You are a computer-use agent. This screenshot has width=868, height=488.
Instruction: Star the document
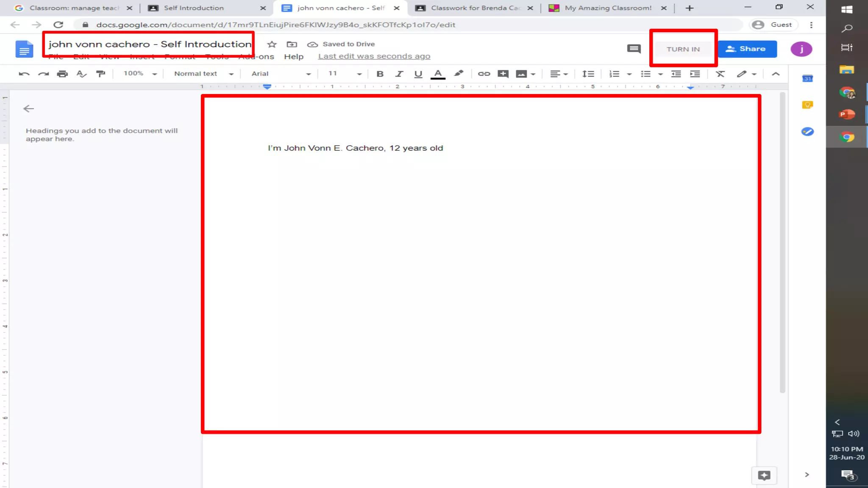[272, 44]
